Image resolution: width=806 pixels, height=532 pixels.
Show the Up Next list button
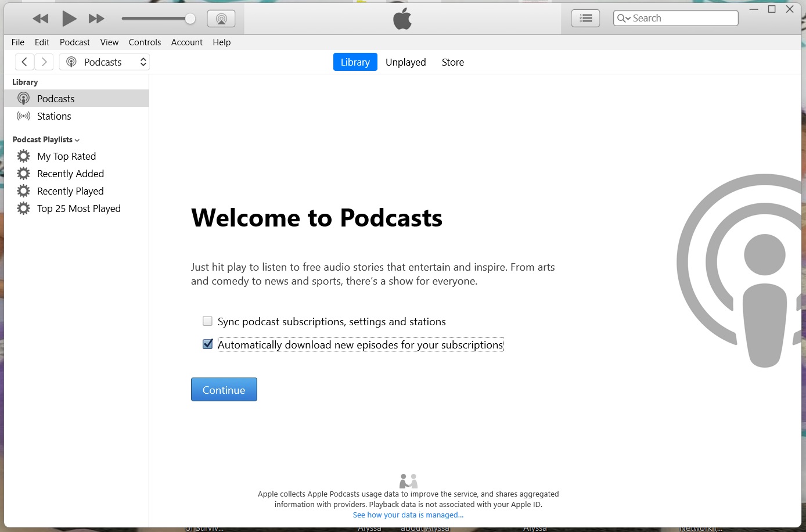tap(585, 19)
